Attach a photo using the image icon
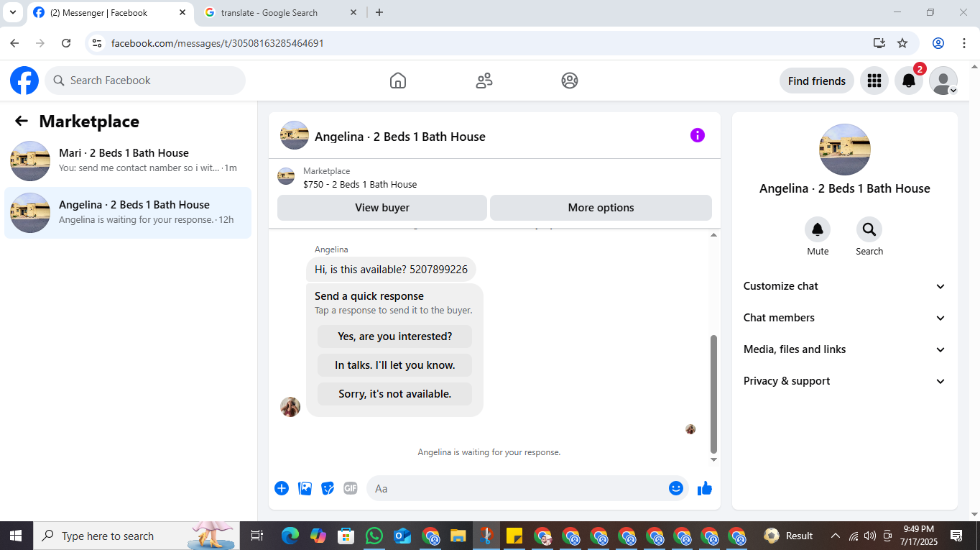 [305, 488]
